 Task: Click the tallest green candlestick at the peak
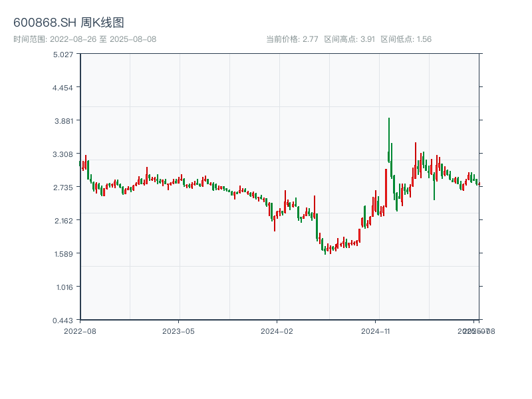(389, 140)
